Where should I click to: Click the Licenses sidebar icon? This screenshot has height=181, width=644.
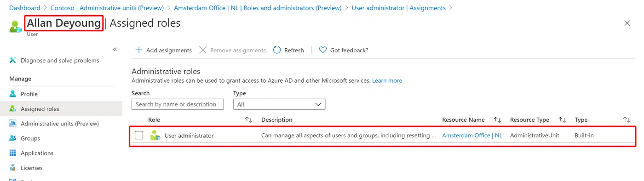[12, 168]
